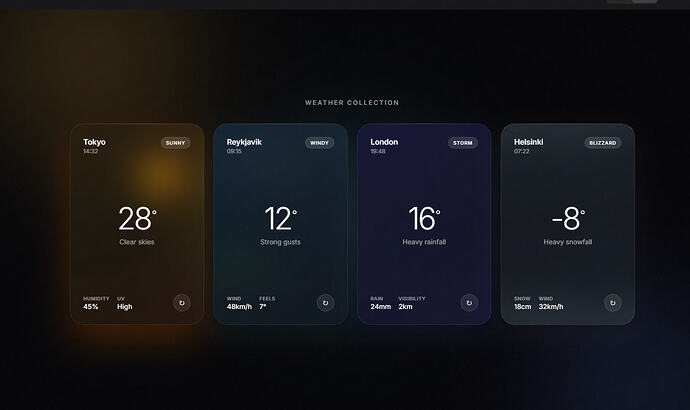This screenshot has height=410, width=690.
Task: Click the 16° Heavy rainfall reading
Action: (x=424, y=225)
